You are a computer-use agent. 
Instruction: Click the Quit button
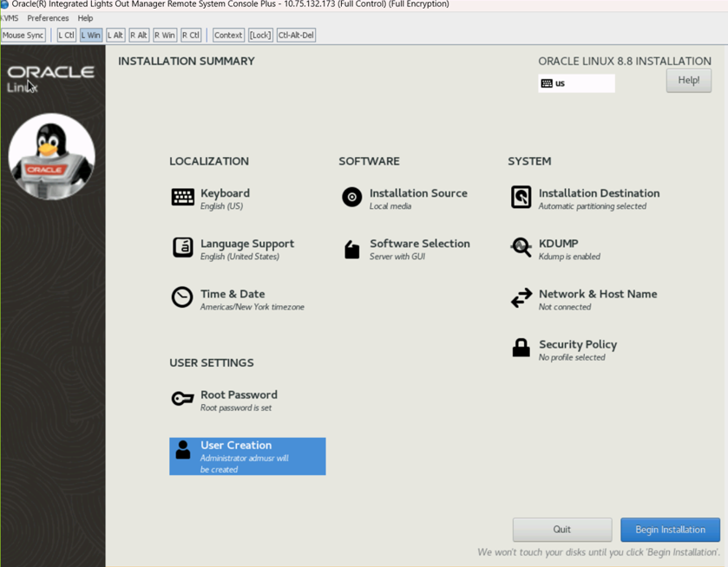pos(561,530)
